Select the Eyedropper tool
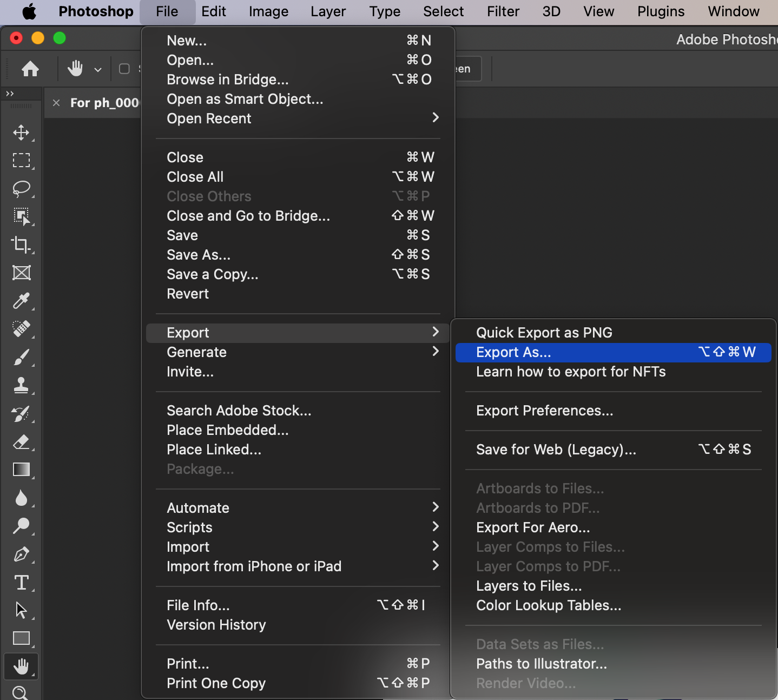The height and width of the screenshot is (700, 778). tap(21, 301)
